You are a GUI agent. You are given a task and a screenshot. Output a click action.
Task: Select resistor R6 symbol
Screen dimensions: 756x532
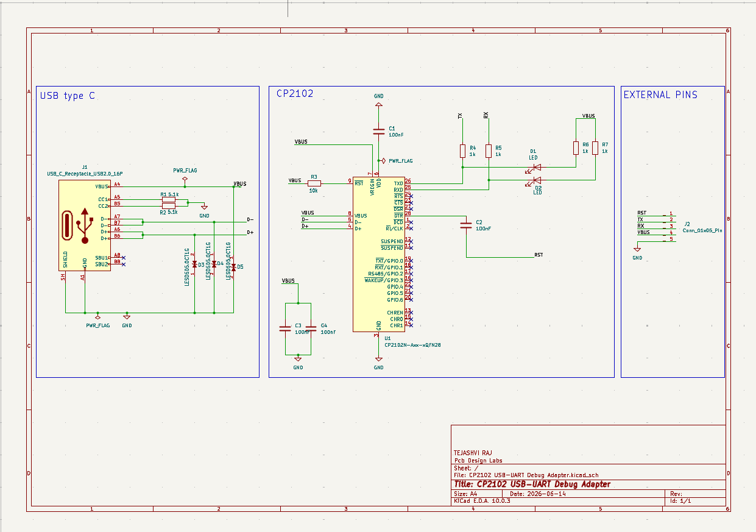(576, 147)
